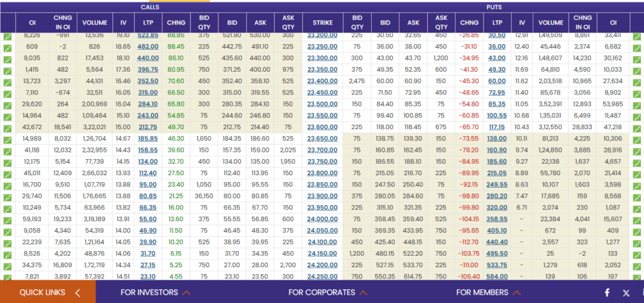Image resolution: width=644 pixels, height=303 pixels.
Task: Expand the For Members footer menu
Action: click(x=488, y=292)
